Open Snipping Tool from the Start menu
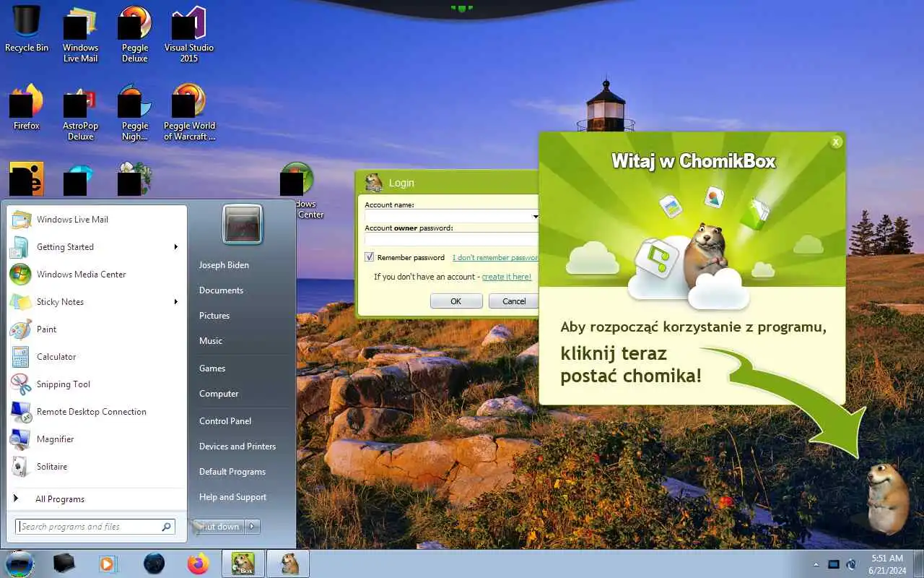The width and height of the screenshot is (924, 578). click(97, 384)
